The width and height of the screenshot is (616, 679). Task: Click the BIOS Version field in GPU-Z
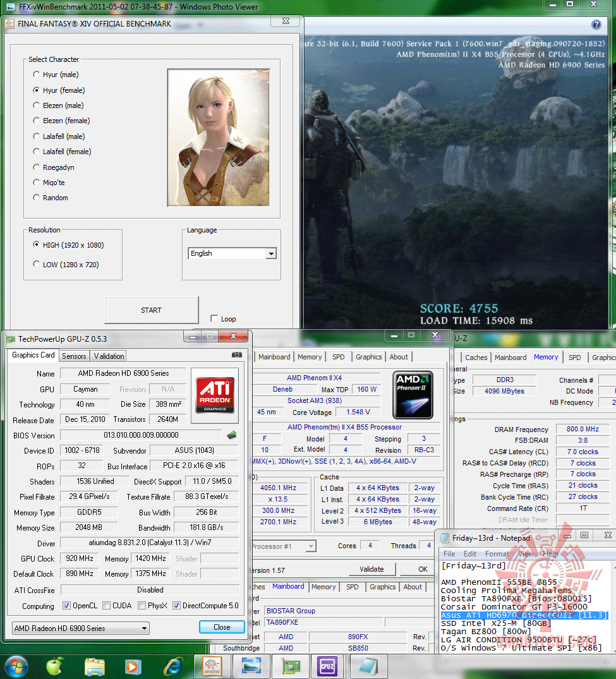click(142, 435)
